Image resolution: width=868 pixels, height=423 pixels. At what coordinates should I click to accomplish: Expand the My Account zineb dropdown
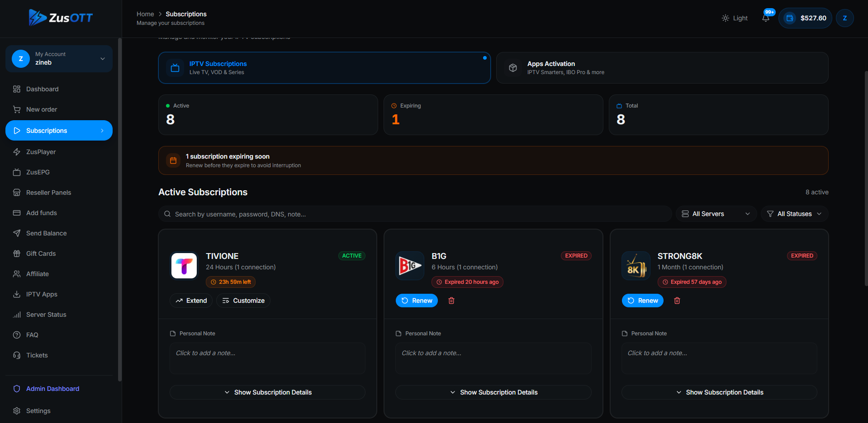59,58
